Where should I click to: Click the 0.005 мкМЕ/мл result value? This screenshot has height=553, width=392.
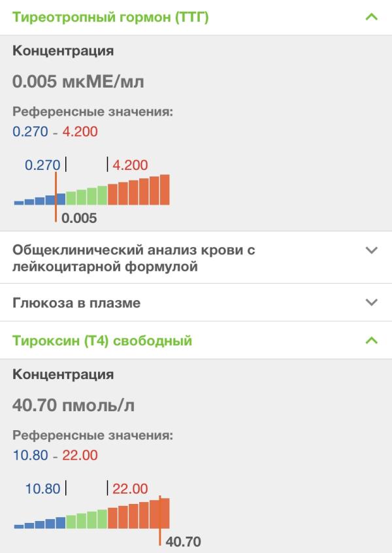(x=78, y=82)
